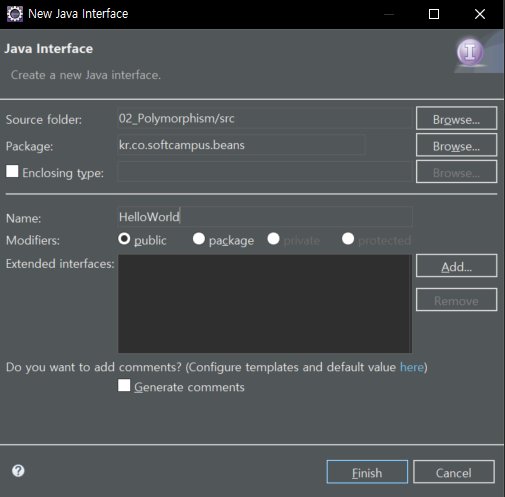Check Generate comments option
The width and height of the screenshot is (505, 497).
click(124, 385)
